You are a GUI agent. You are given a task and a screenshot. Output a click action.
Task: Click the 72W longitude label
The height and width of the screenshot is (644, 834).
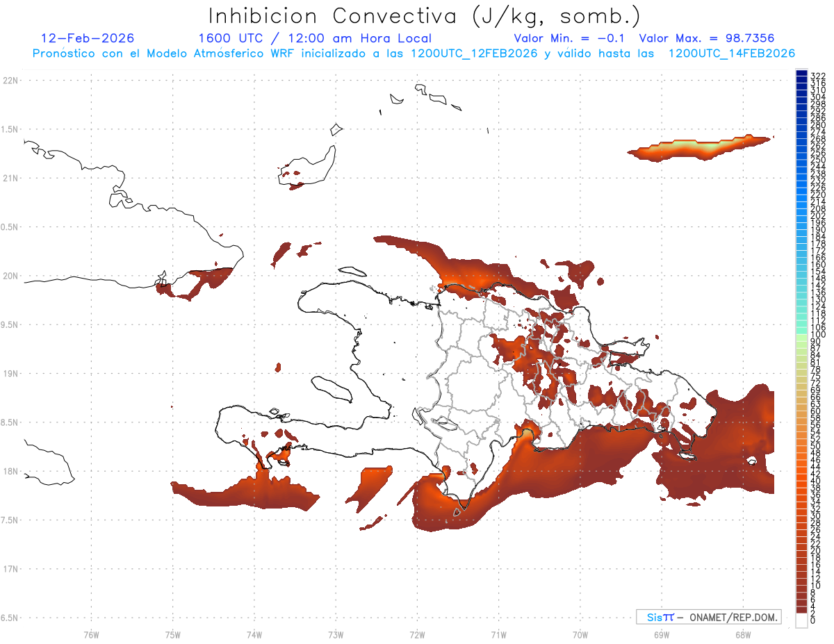point(417,634)
